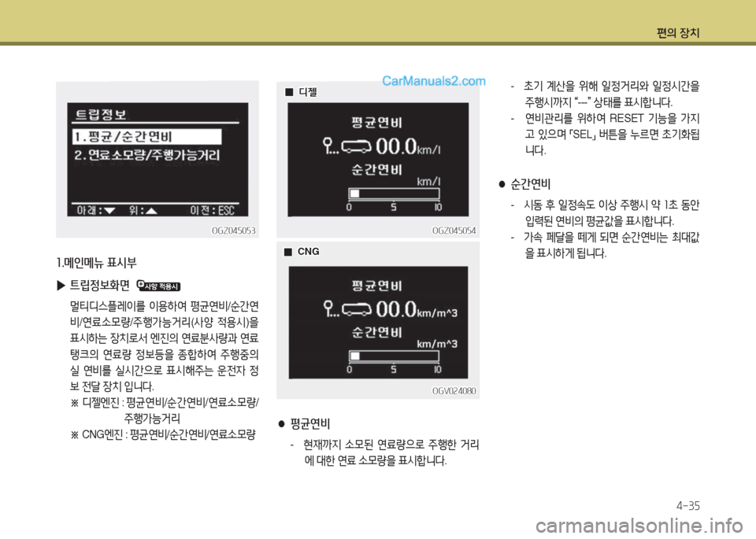Click 순간연비 label in diesel display
Screen dimensions: 756x539
click(376, 169)
